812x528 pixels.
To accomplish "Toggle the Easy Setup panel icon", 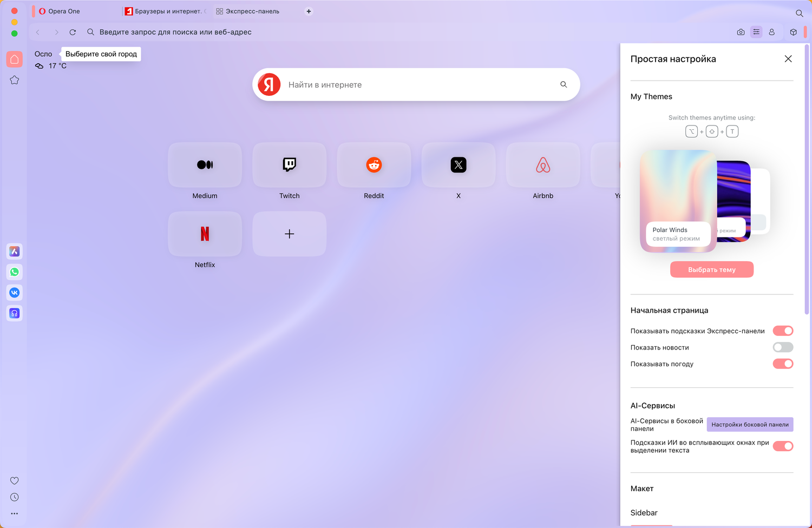I will pyautogui.click(x=756, y=32).
